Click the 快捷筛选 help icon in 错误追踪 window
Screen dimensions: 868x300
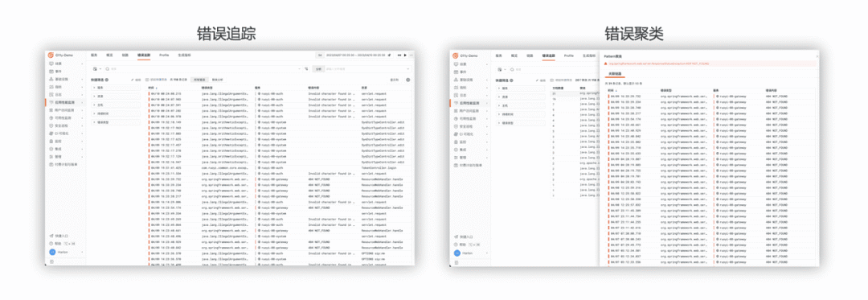(x=107, y=80)
